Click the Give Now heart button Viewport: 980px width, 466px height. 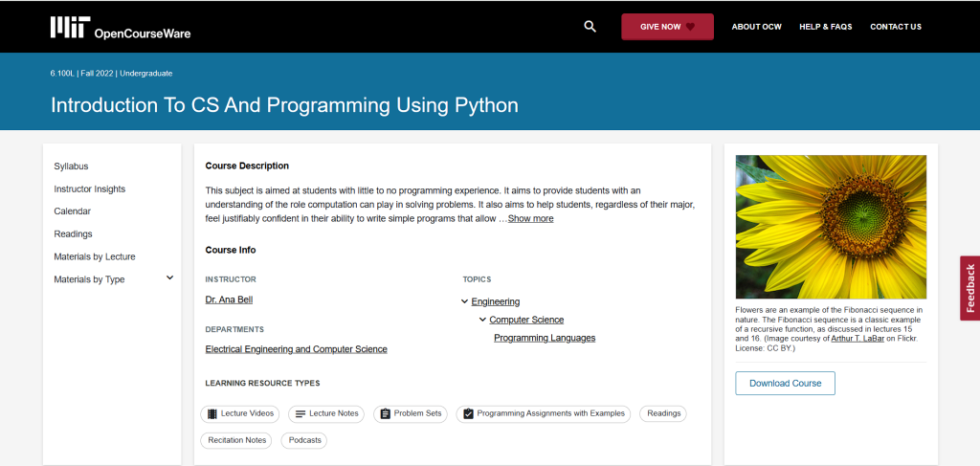[x=667, y=27]
